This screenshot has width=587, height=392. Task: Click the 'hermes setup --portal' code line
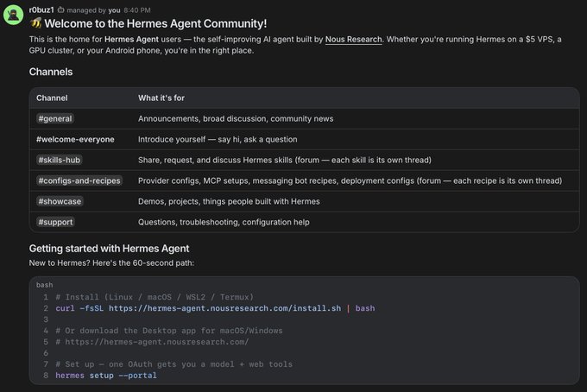106,376
